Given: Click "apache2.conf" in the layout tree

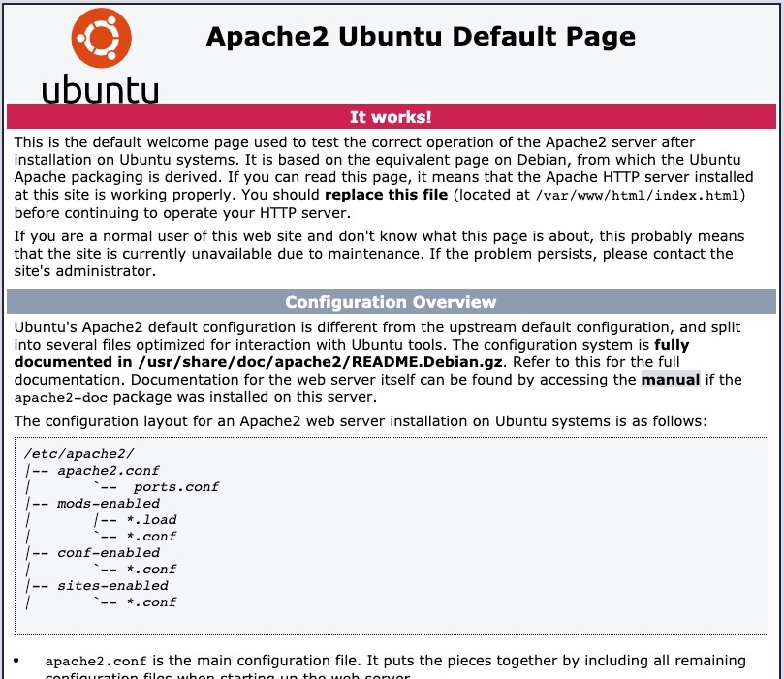Looking at the screenshot, I should [108, 470].
